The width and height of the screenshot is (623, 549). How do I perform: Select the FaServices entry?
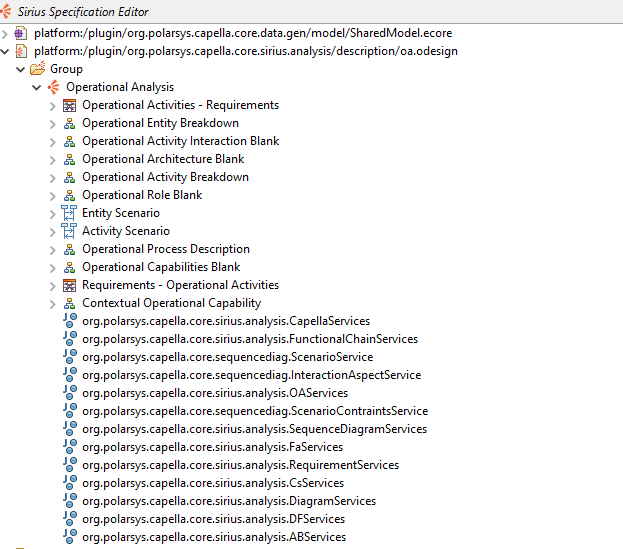213,447
